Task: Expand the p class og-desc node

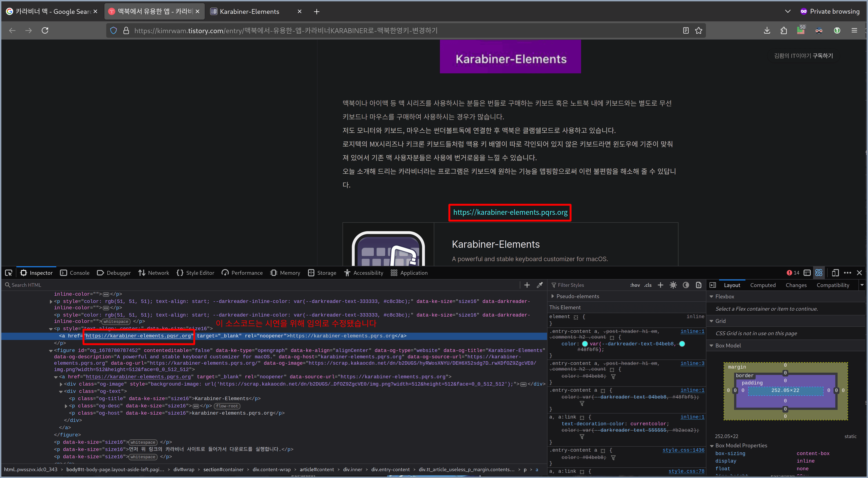Action: (x=66, y=406)
